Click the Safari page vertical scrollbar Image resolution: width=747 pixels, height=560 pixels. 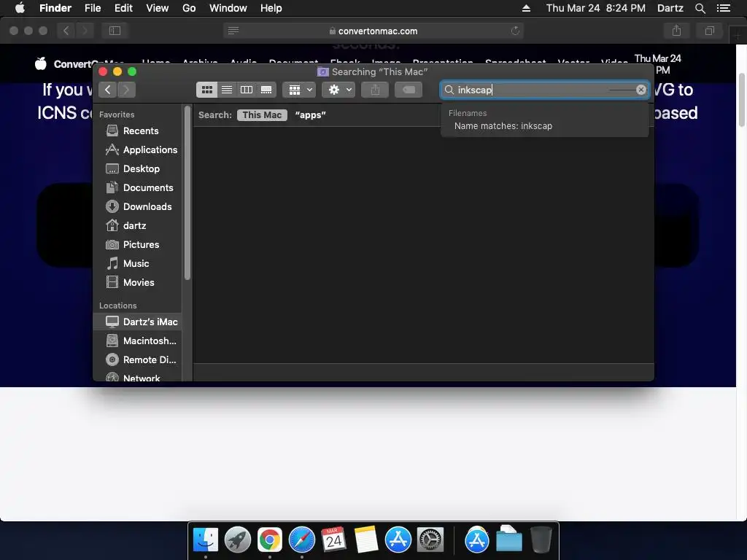[x=741, y=100]
